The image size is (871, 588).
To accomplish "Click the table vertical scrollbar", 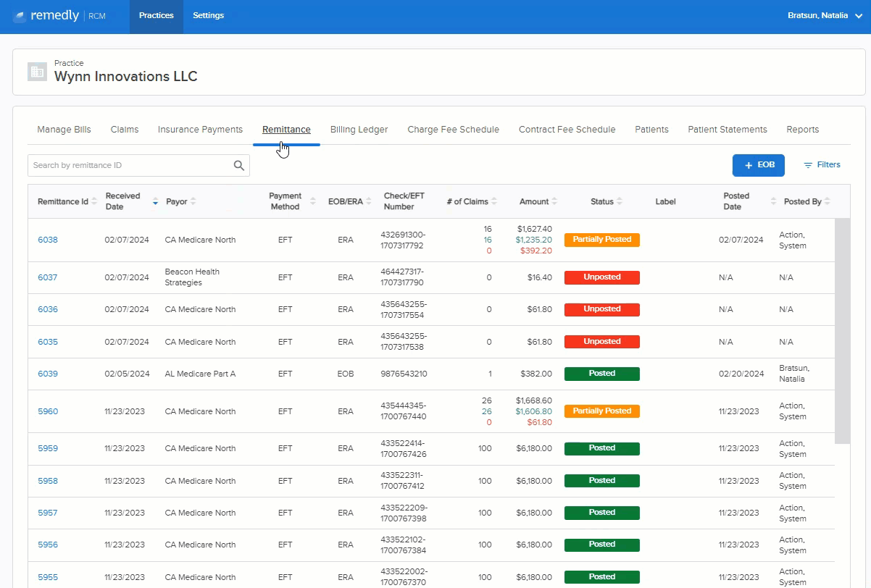I will [x=842, y=331].
